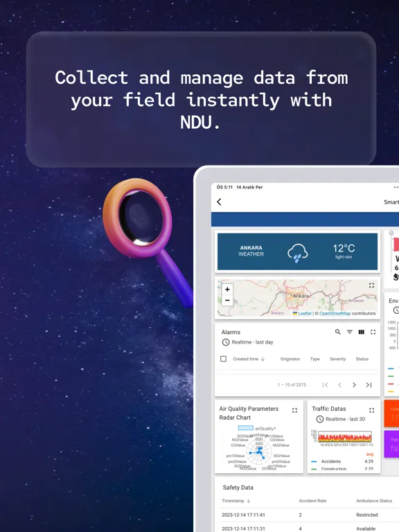
Task: Toggle the airQuality1 legend swatch
Action: click(x=246, y=428)
